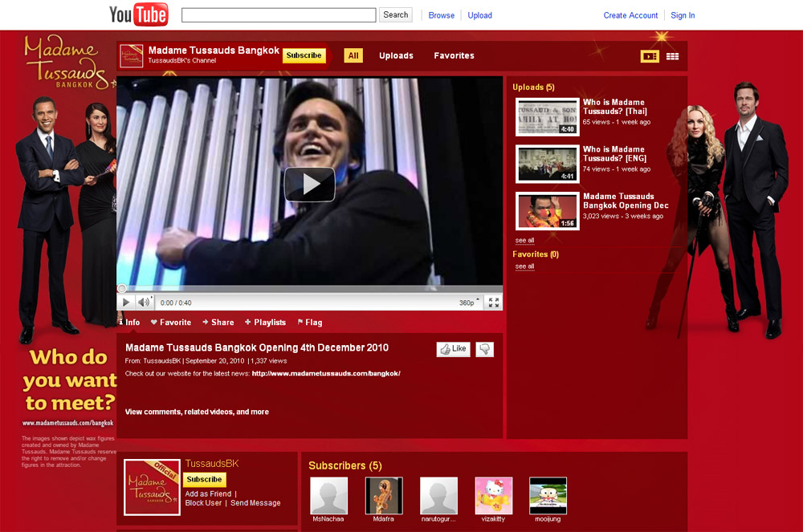The width and height of the screenshot is (803, 532).
Task: Open Who is Madame Tussauds? [ENG] thumbnail
Action: point(548,164)
